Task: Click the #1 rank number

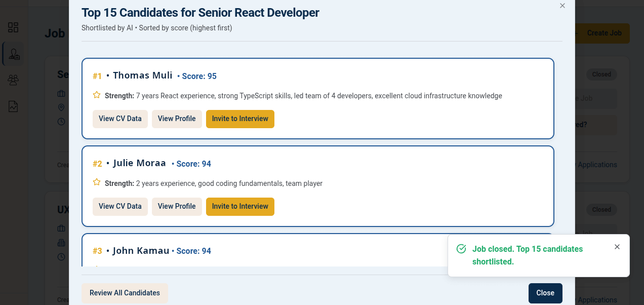Action: coord(97,77)
